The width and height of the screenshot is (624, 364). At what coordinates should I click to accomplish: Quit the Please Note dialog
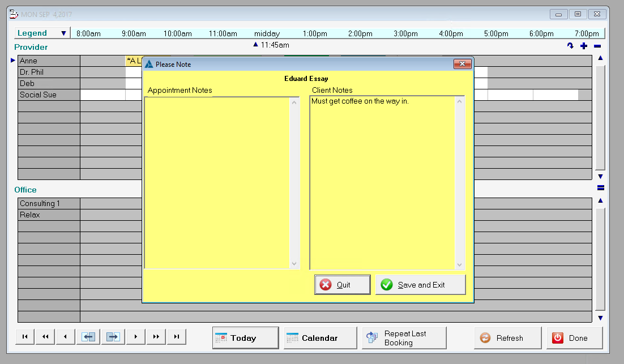[x=342, y=284]
